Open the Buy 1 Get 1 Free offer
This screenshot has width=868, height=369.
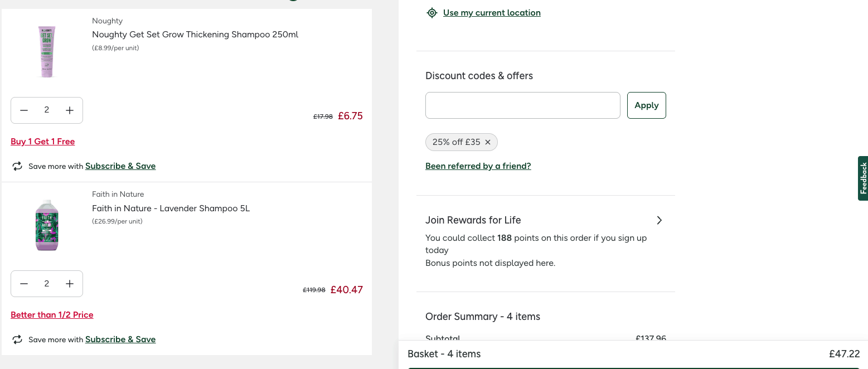pos(43,142)
